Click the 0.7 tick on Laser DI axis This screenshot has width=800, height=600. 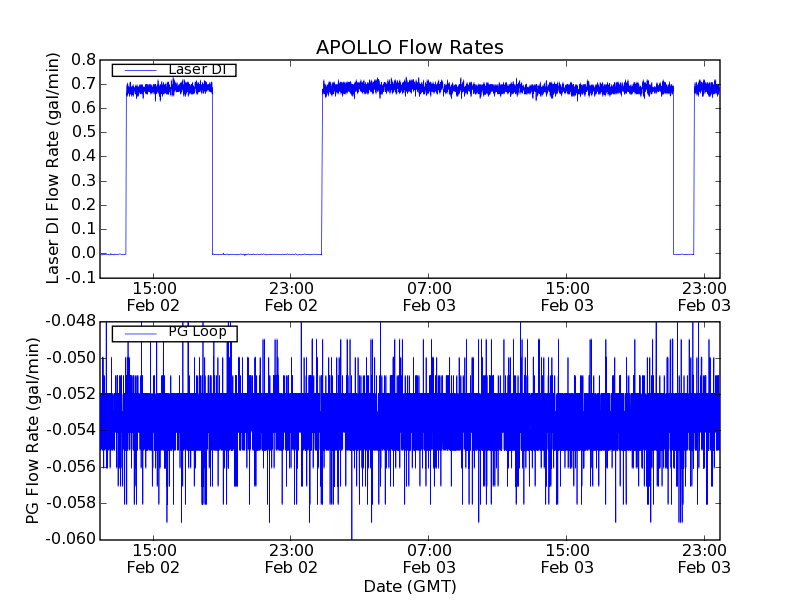pyautogui.click(x=84, y=84)
